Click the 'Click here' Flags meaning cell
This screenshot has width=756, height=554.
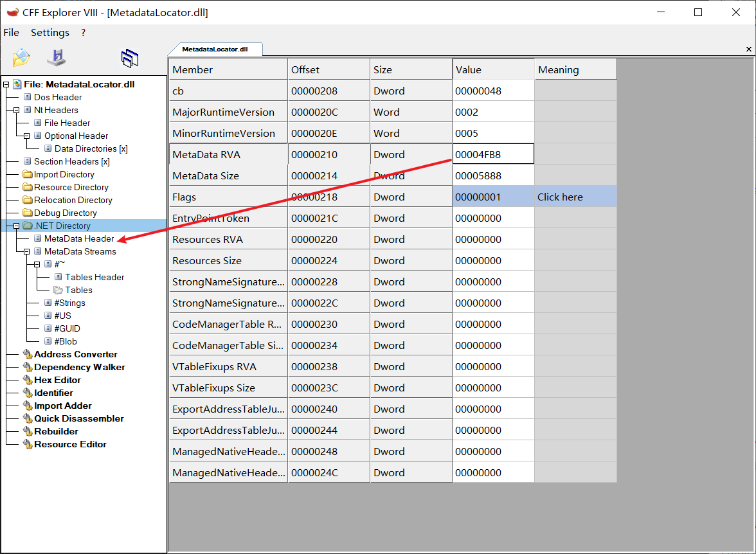click(575, 197)
